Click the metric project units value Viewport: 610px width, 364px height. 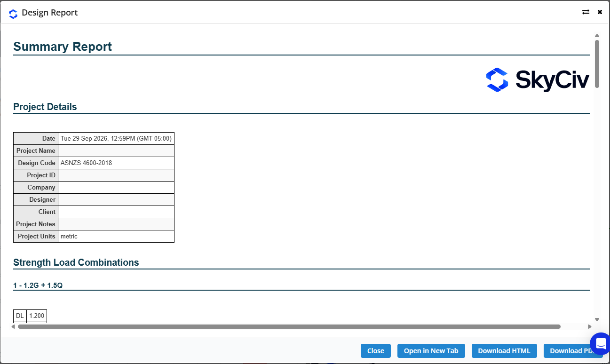coord(116,237)
